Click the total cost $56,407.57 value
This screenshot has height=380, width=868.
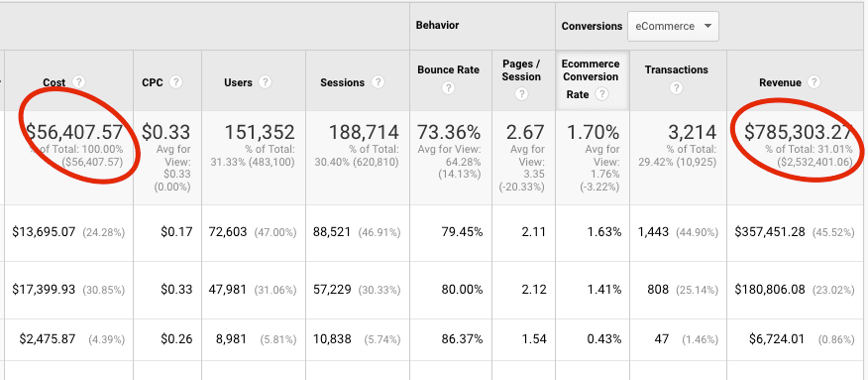(74, 132)
